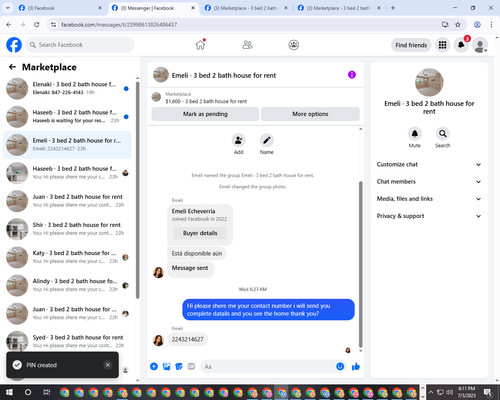Screen dimensions: 500x400
Task: Click the listing thumbnail in right panel
Action: [429, 82]
